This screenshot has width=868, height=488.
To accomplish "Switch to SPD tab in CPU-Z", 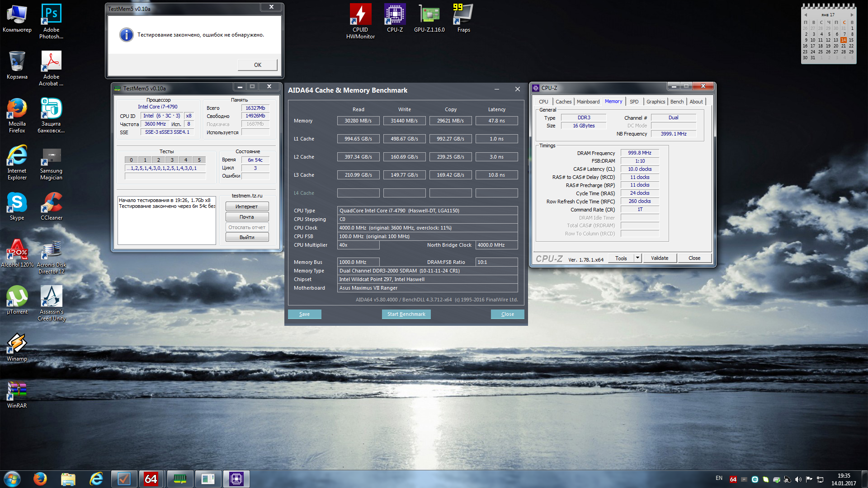I will [x=634, y=102].
